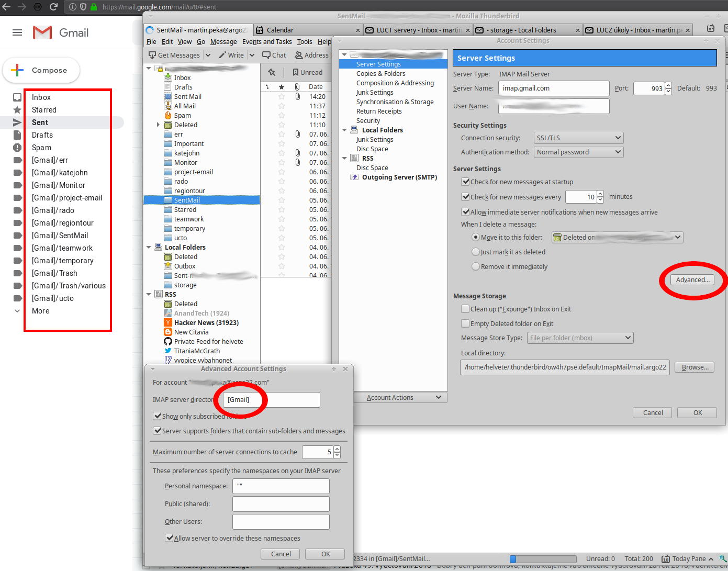Click the Spam folder flame icon
Image resolution: width=728 pixels, height=571 pixels.
[168, 115]
